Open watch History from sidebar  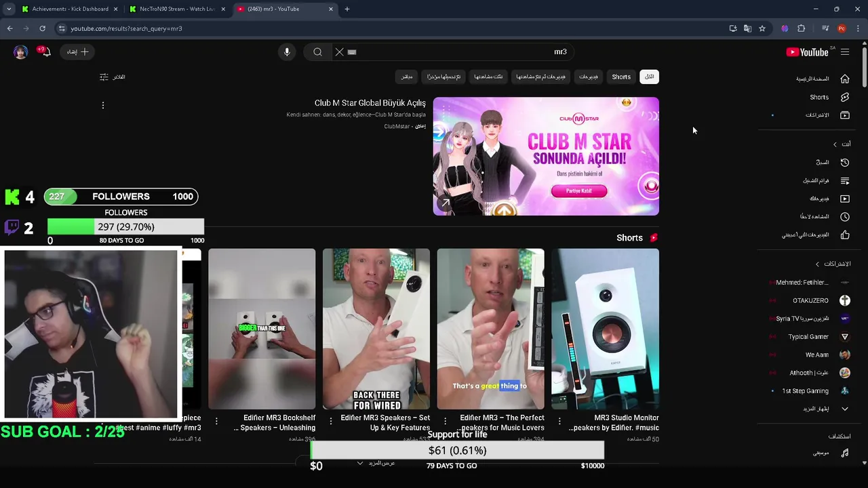845,163
